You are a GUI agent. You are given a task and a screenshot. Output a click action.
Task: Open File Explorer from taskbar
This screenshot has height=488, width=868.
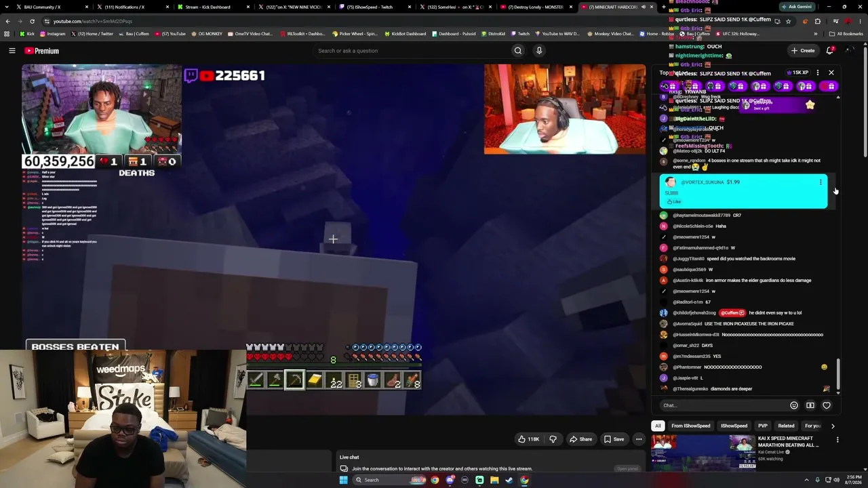pyautogui.click(x=494, y=480)
